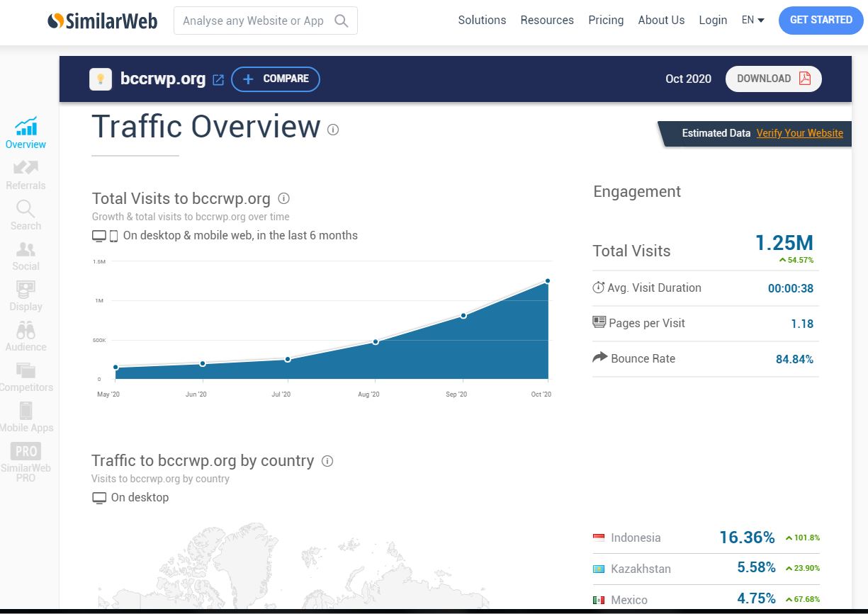
Task: Click Oct '20 data point on chart
Action: (x=548, y=281)
